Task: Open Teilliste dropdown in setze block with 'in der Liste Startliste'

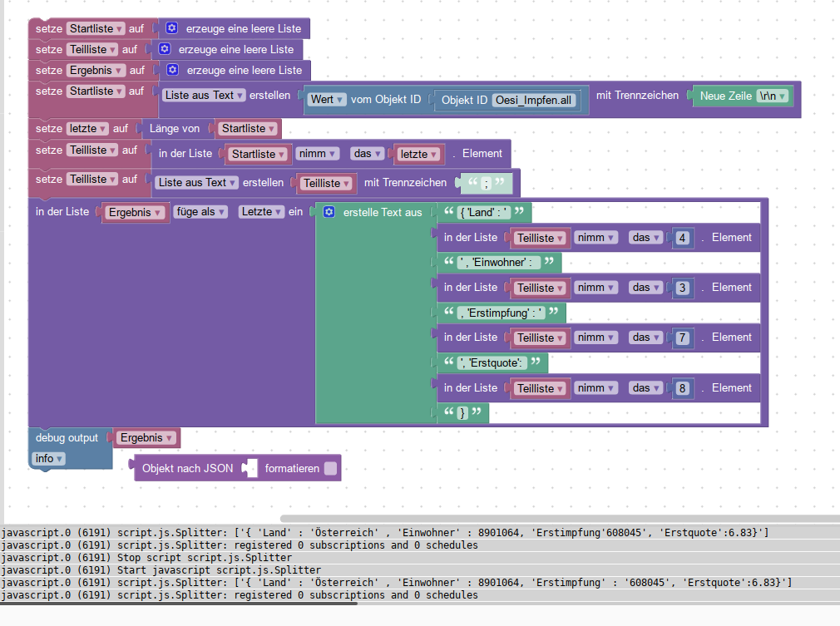Action: pyautogui.click(x=93, y=150)
